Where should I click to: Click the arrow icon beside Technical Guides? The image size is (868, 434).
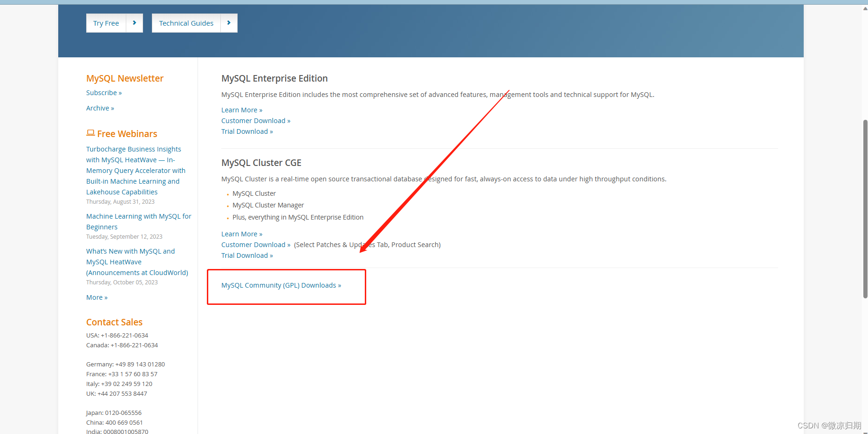click(229, 23)
